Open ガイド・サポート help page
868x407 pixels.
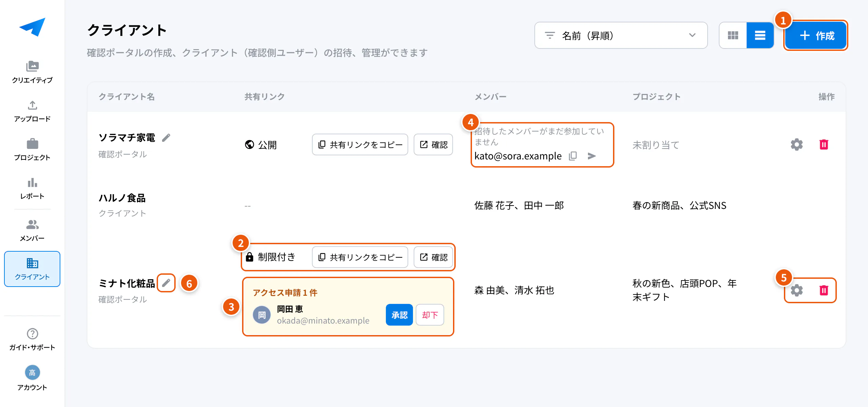click(32, 340)
